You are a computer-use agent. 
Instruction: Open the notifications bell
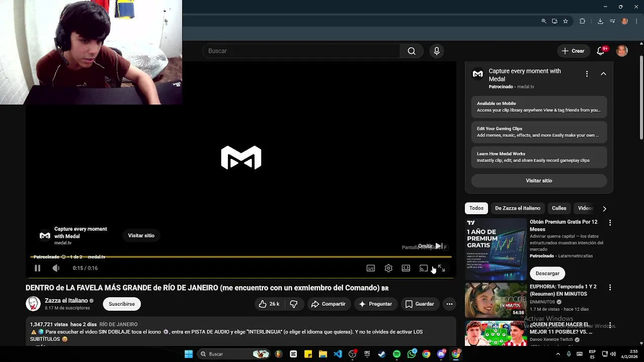pyautogui.click(x=601, y=51)
